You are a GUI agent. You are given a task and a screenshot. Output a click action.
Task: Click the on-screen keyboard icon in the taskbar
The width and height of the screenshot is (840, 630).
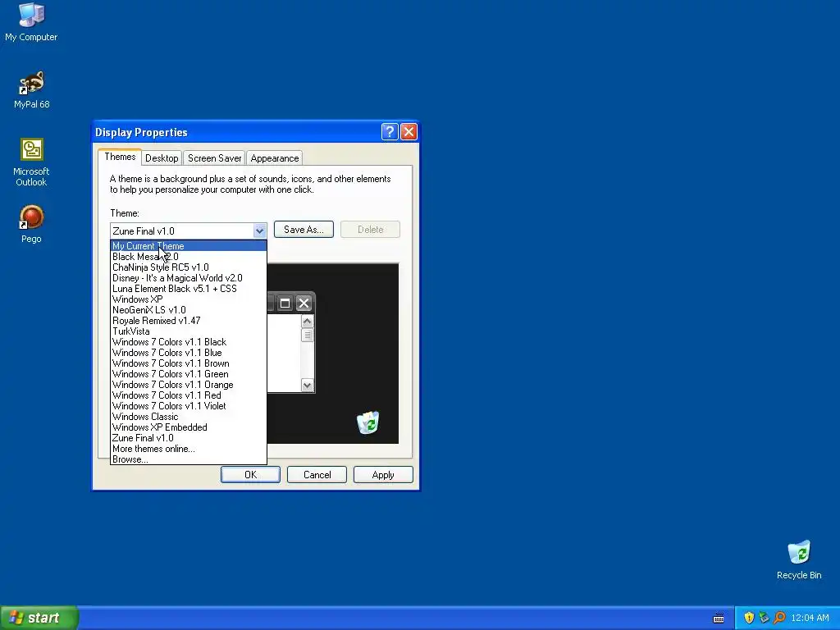pyautogui.click(x=719, y=619)
